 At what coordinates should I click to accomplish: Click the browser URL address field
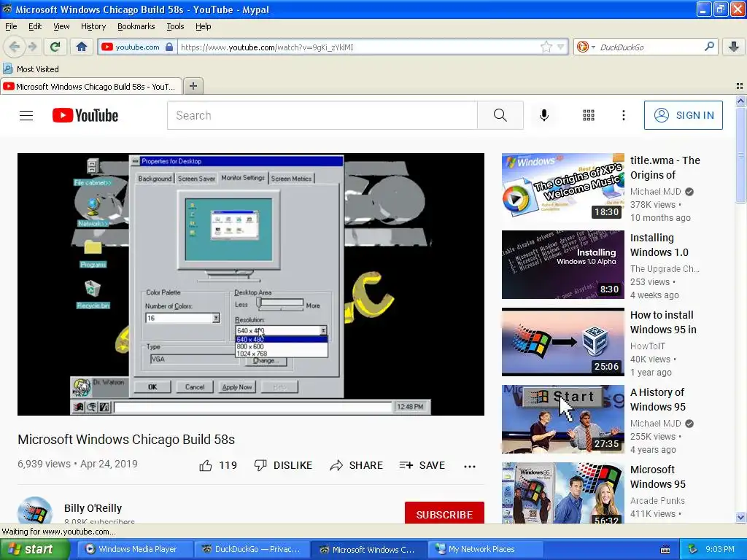click(x=358, y=47)
